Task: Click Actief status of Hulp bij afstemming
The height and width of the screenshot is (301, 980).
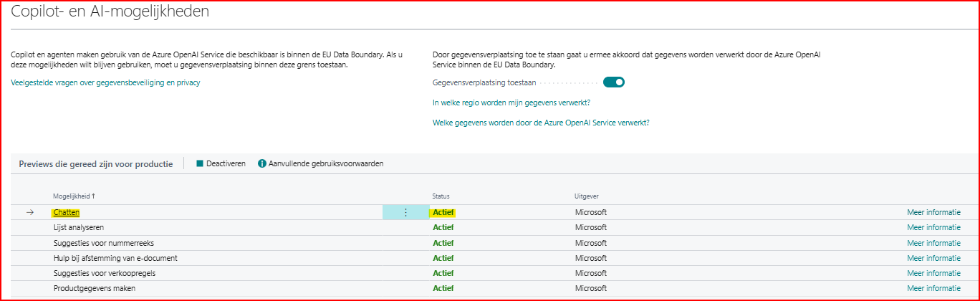Action: (x=443, y=258)
